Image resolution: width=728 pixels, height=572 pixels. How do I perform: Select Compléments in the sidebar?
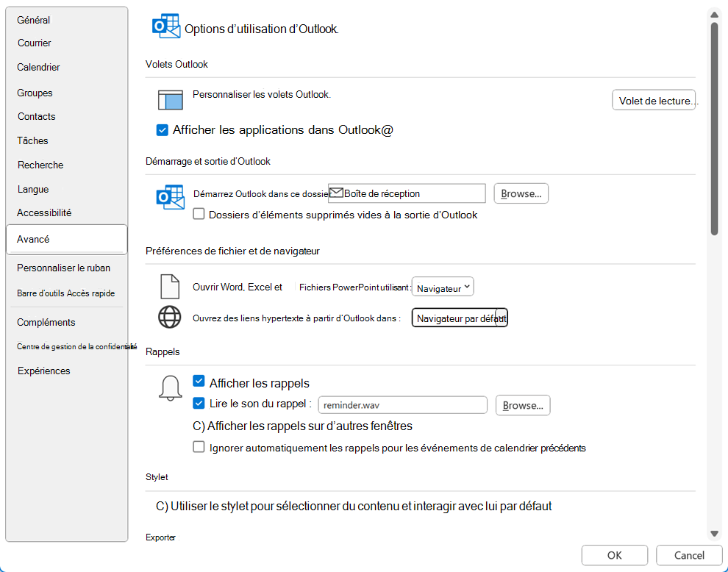46,322
